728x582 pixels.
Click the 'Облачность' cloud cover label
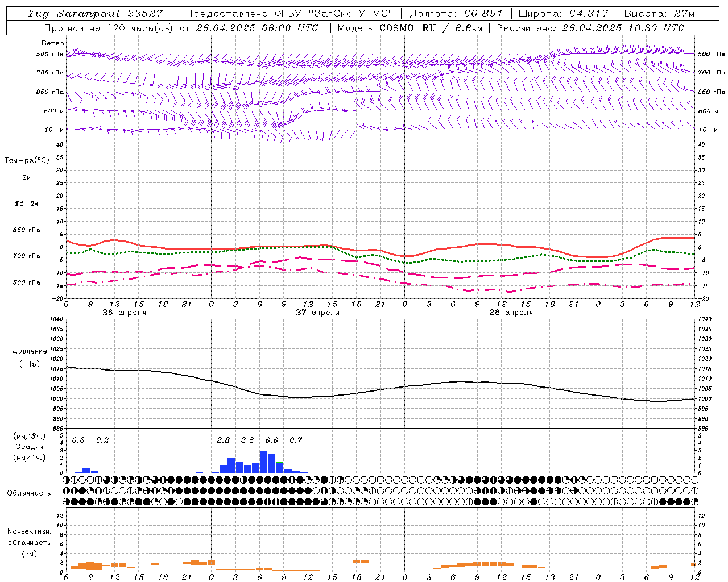[x=29, y=493]
